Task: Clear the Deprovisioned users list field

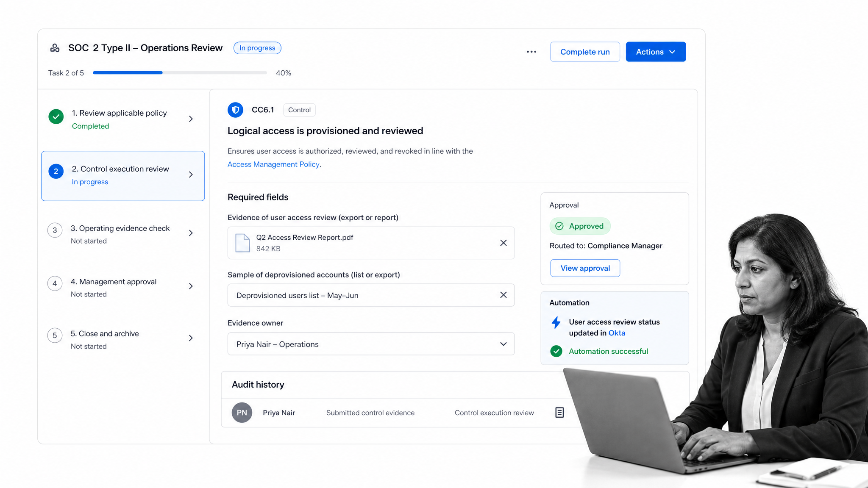Action: point(503,295)
